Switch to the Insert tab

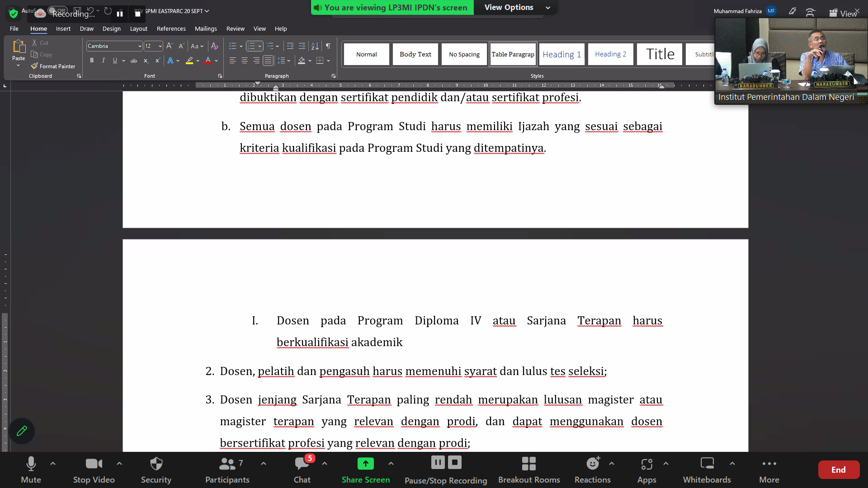click(63, 28)
